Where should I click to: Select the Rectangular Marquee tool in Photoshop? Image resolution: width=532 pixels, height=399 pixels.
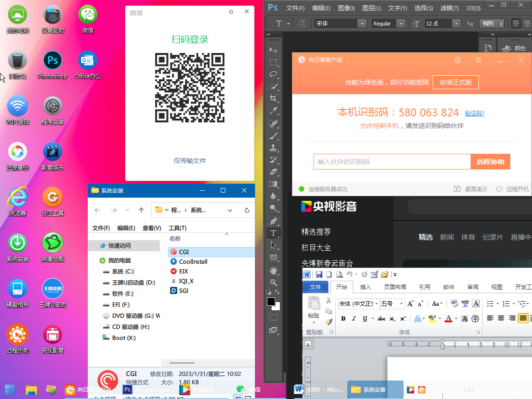pos(273,62)
